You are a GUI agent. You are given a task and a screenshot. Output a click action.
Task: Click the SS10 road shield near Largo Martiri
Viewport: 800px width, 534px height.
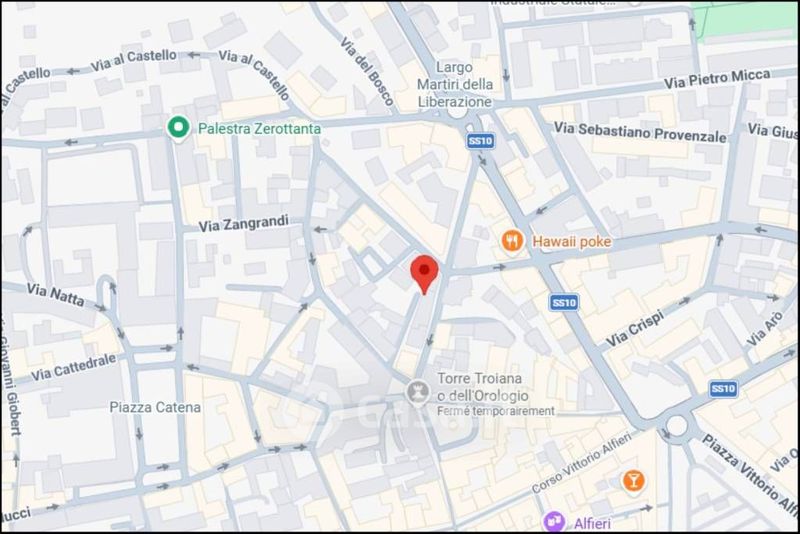click(x=481, y=141)
